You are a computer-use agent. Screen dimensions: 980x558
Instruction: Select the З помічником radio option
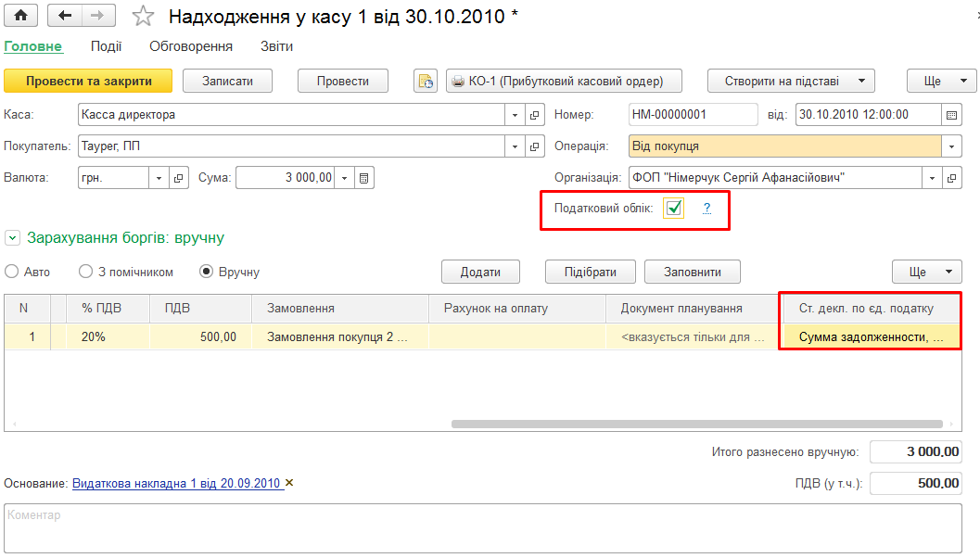tap(85, 272)
